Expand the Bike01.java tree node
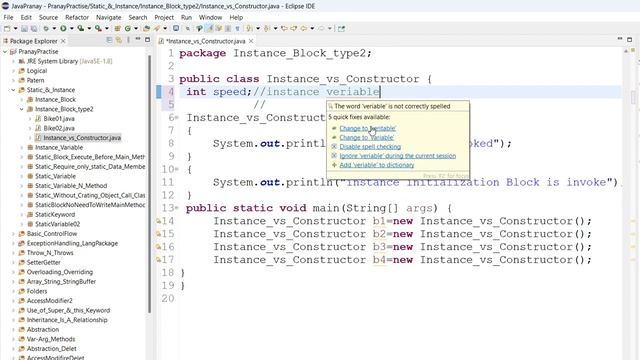Screen dimensions: 640x360 30,119
